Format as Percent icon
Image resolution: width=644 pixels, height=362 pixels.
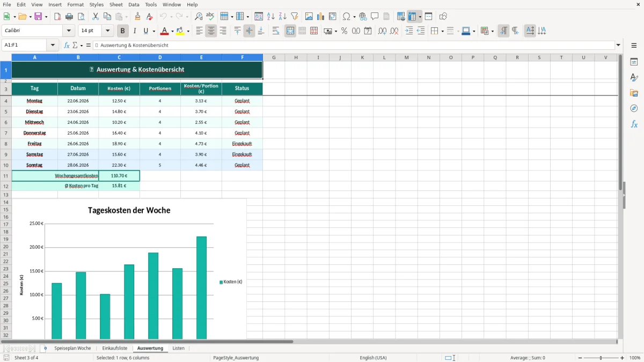coord(344,31)
